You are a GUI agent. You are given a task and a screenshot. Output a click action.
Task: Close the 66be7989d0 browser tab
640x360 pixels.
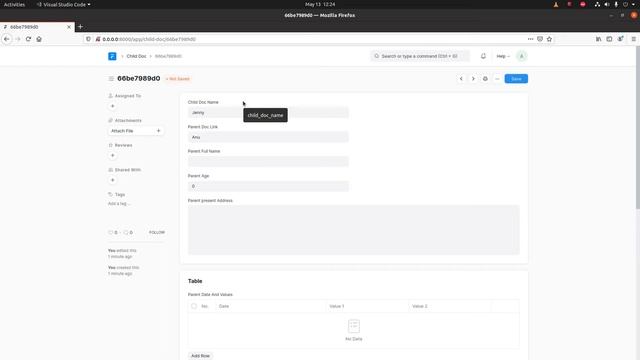pyautogui.click(x=69, y=27)
